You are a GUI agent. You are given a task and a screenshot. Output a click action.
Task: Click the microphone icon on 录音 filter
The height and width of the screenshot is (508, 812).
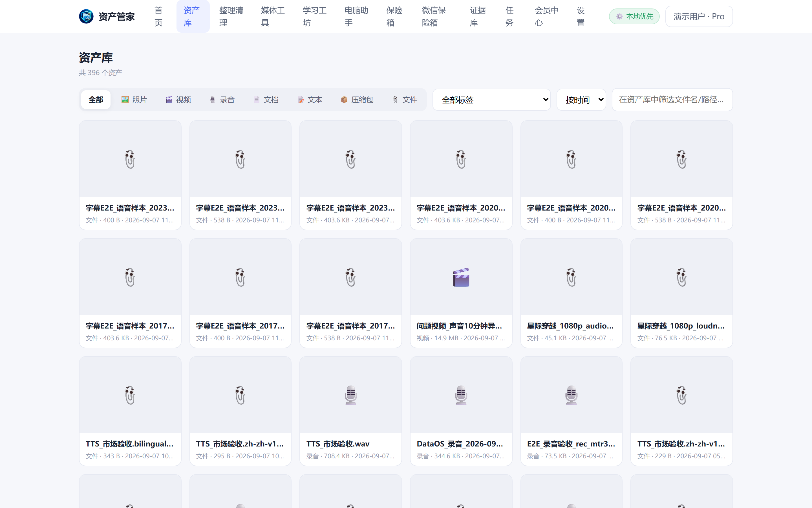click(x=212, y=100)
